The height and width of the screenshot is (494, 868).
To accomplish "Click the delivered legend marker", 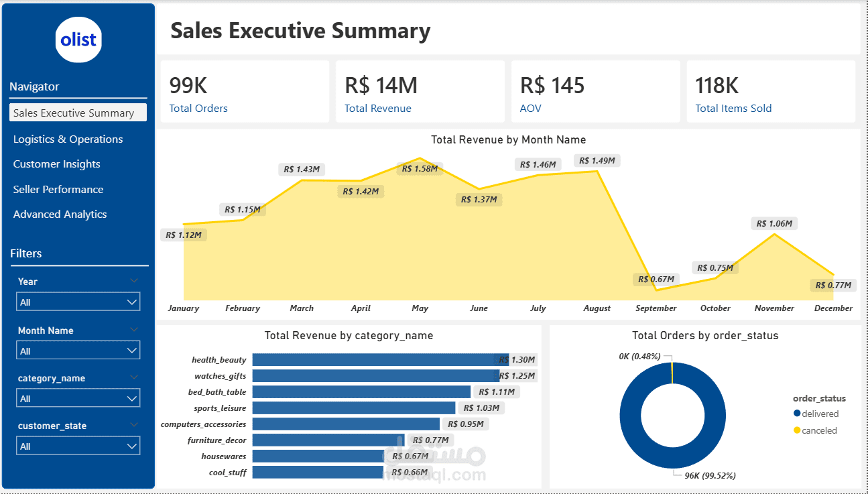I will (797, 414).
